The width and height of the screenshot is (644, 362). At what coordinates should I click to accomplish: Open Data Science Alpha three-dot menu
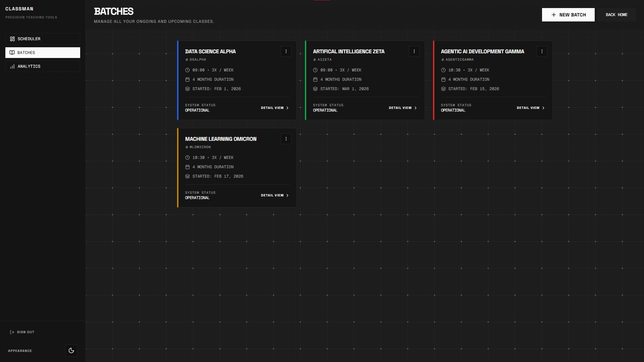pos(286,51)
